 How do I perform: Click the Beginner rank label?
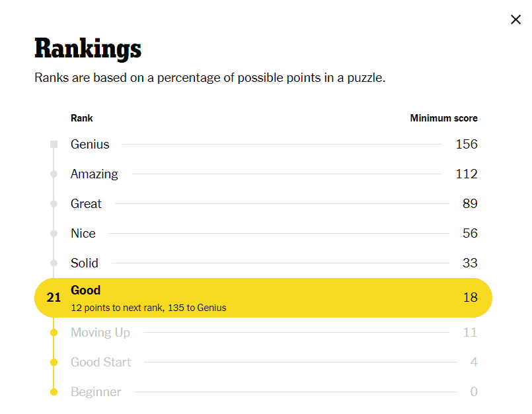click(96, 392)
